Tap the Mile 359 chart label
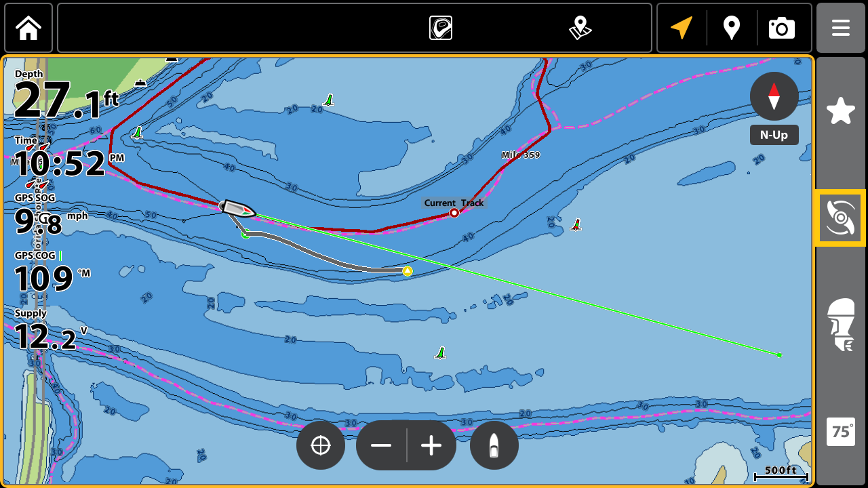The width and height of the screenshot is (868, 488). point(521,155)
